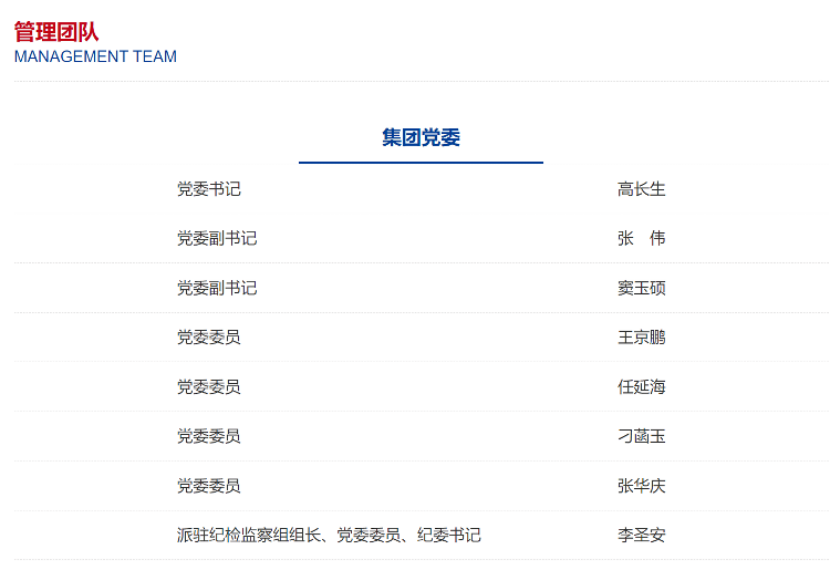Open the name 张华庆

[641, 486]
